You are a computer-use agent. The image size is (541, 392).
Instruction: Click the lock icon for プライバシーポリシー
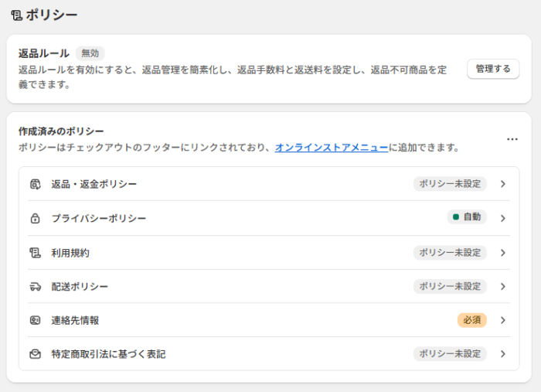[x=35, y=219]
